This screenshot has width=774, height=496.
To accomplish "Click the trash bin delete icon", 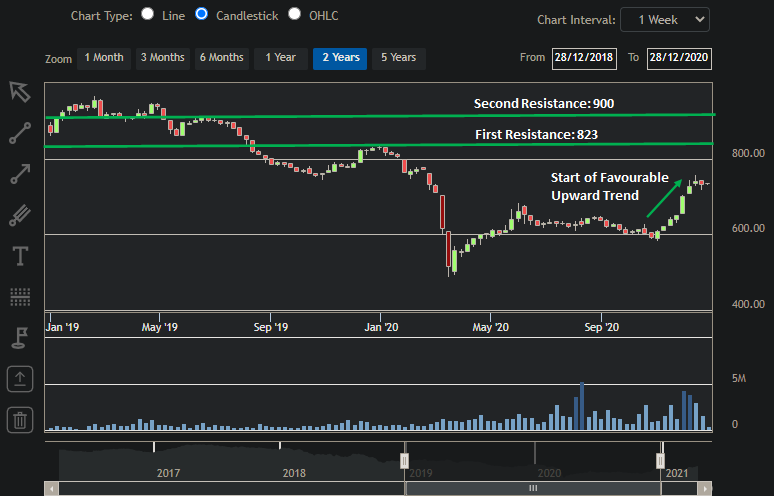I will click(x=20, y=420).
